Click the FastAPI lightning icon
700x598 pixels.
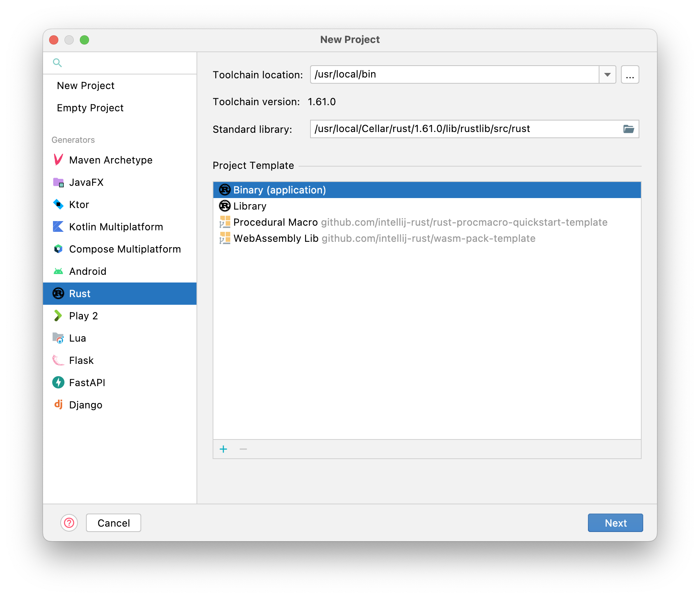point(58,382)
